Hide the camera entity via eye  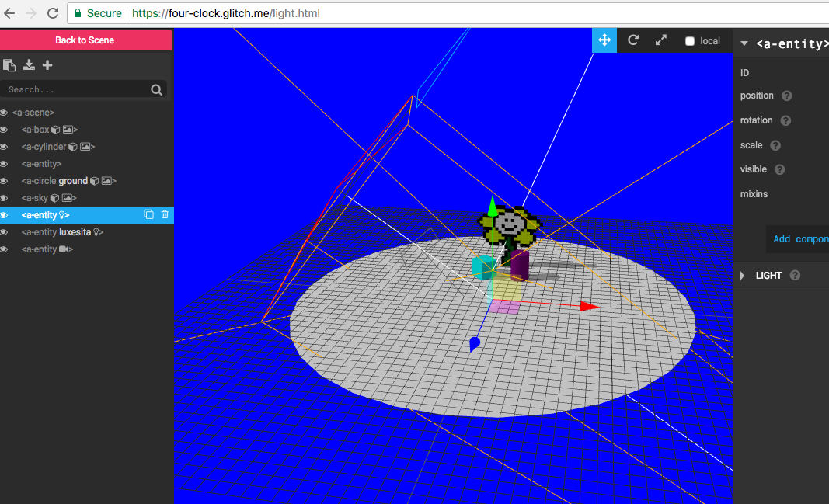point(4,249)
